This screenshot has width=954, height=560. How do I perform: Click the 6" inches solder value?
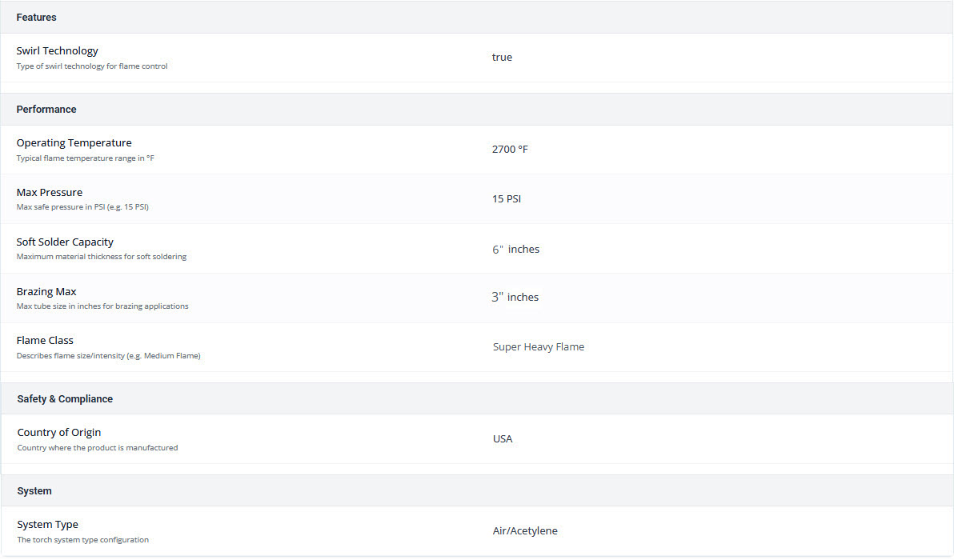click(x=515, y=249)
